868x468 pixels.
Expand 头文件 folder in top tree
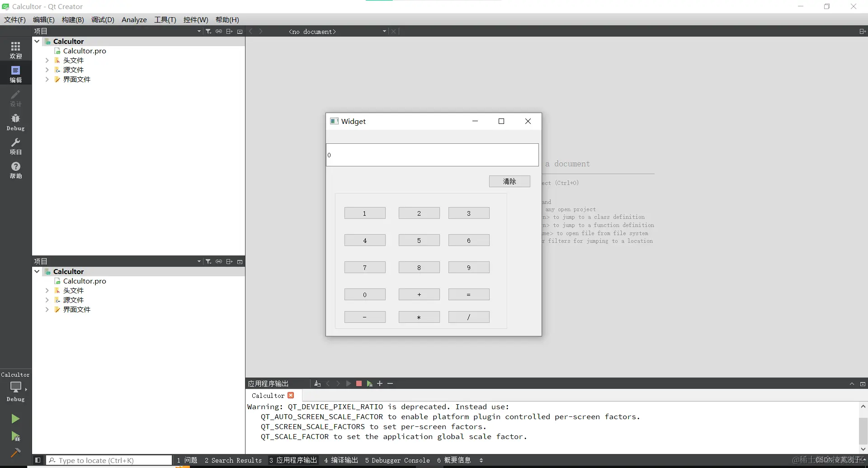click(x=47, y=60)
